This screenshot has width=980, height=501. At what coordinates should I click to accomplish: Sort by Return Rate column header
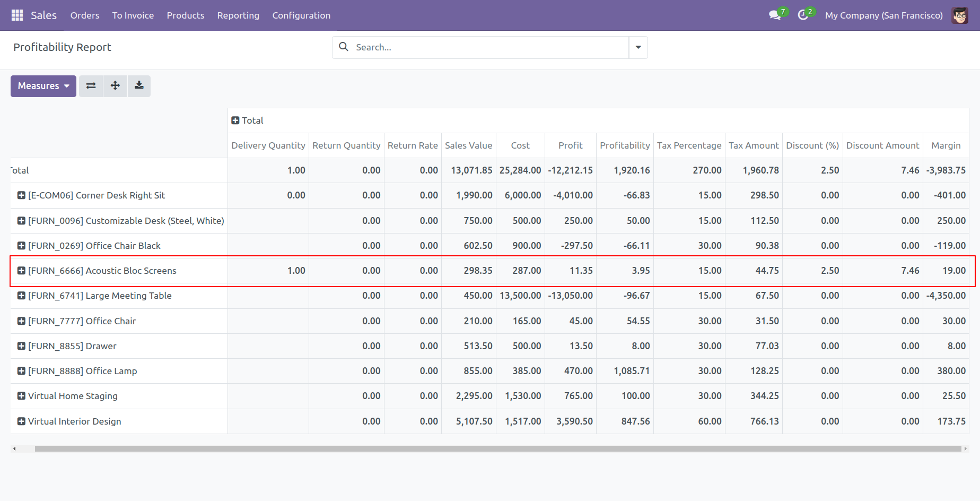point(413,145)
